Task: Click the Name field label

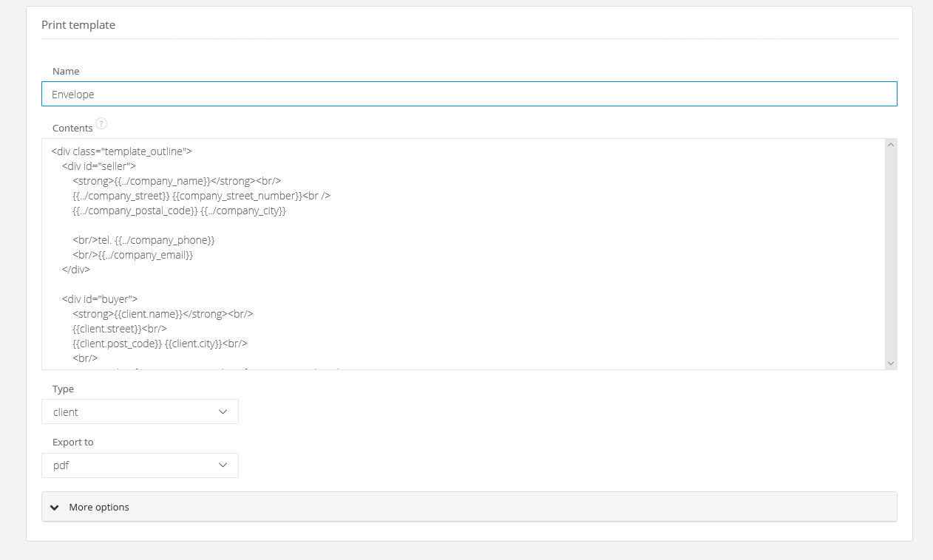Action: pos(66,72)
